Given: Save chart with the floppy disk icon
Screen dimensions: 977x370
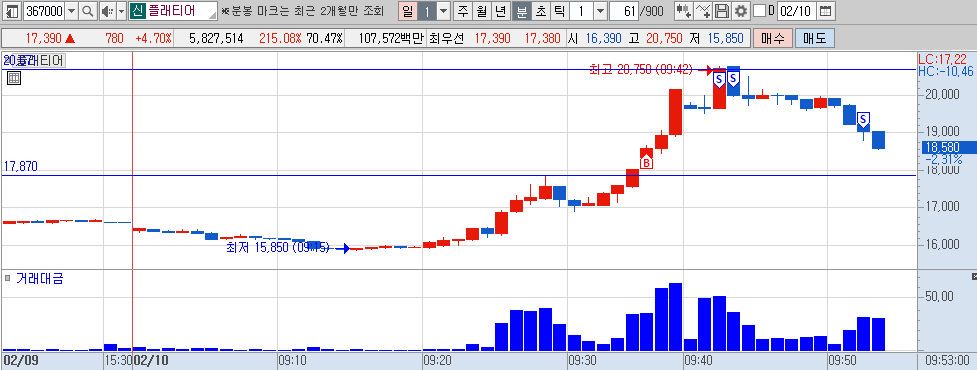Looking at the screenshot, I should tap(722, 11).
